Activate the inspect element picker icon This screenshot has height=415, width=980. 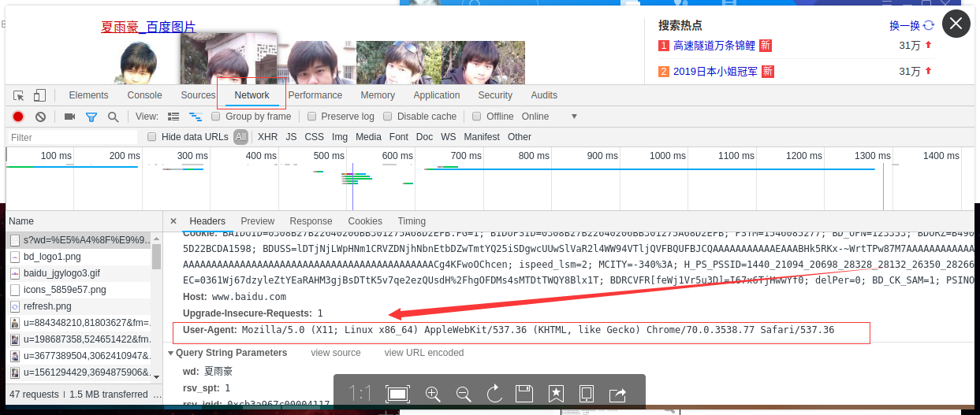(x=18, y=95)
